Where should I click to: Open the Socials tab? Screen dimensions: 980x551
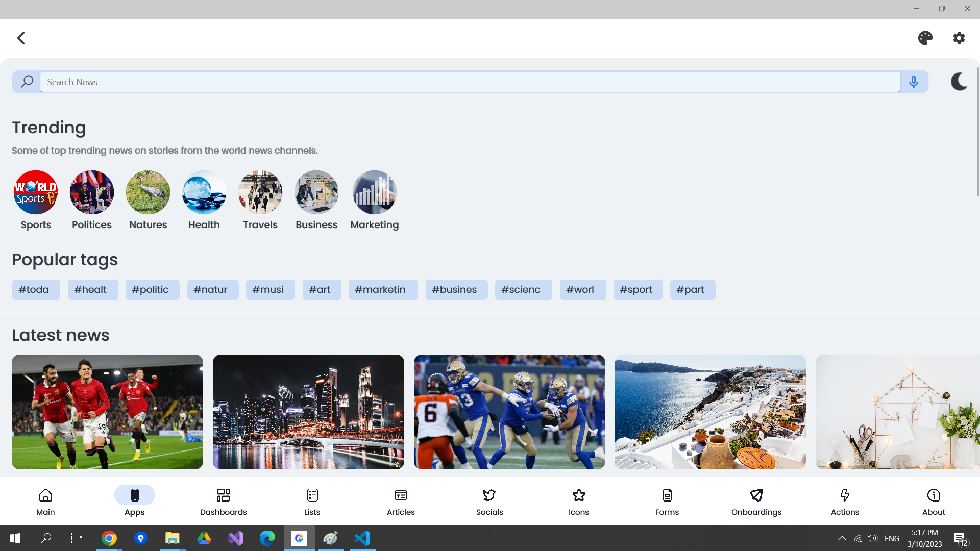click(x=489, y=502)
